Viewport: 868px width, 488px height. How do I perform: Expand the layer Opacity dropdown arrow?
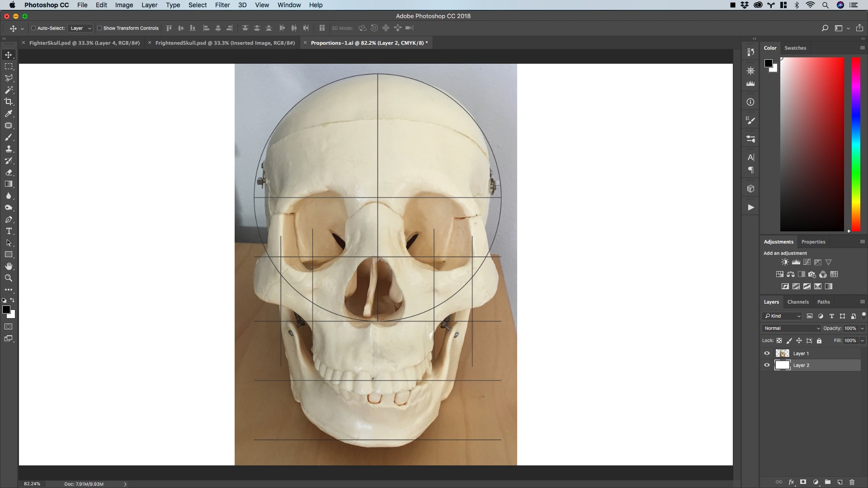point(862,328)
